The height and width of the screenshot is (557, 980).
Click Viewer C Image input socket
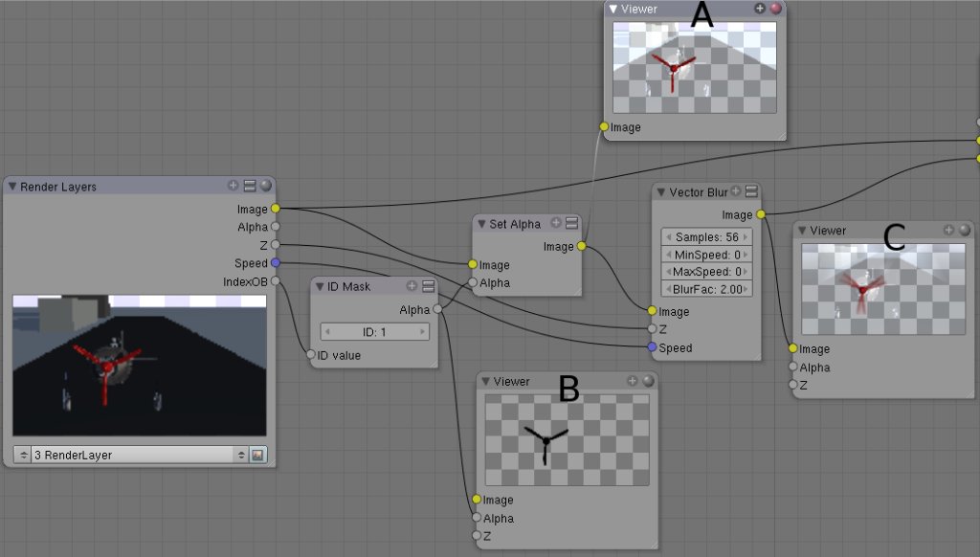click(x=793, y=348)
